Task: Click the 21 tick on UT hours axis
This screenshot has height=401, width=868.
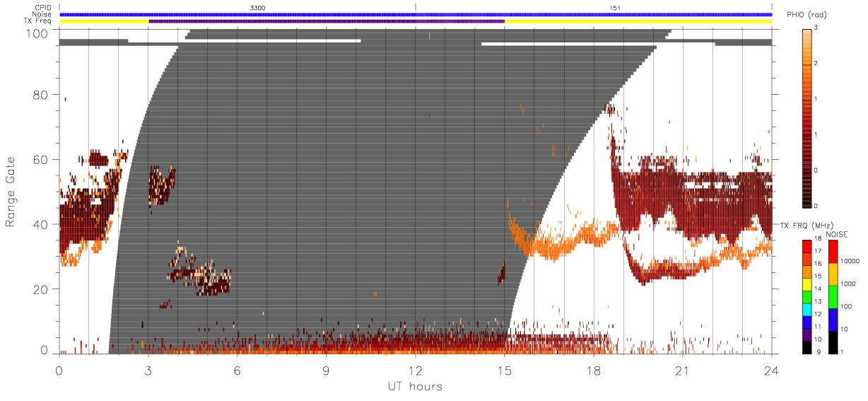Action: [x=682, y=370]
